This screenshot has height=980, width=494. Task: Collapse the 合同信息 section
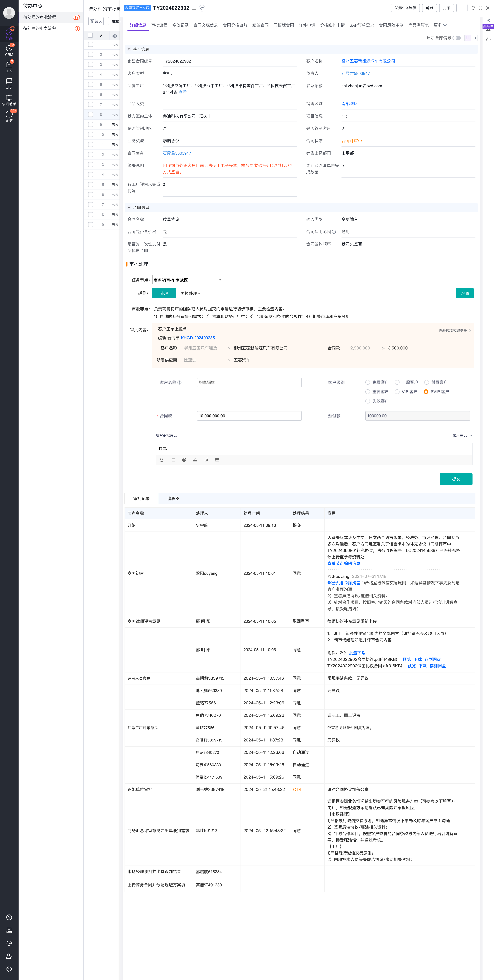(x=129, y=207)
